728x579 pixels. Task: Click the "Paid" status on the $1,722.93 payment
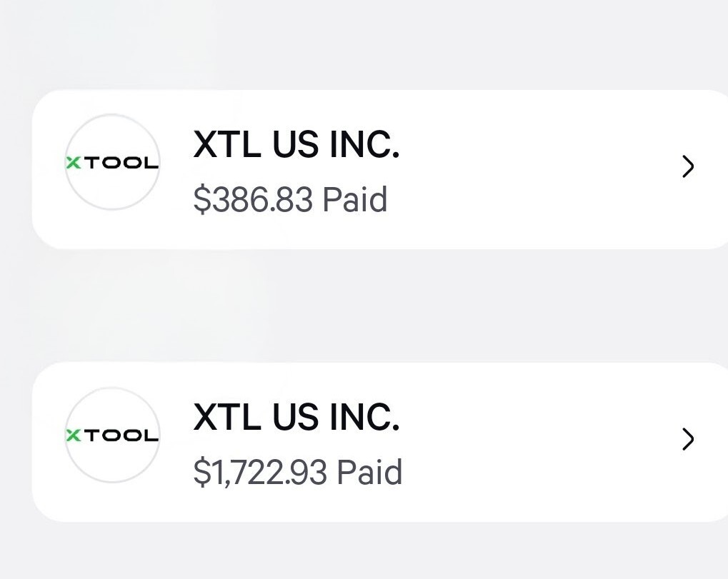[x=369, y=473]
